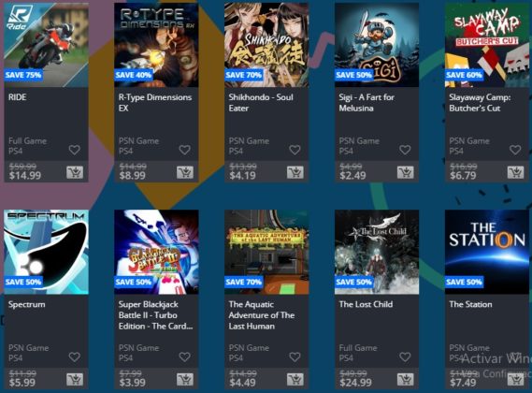Add Shikhondo - Soul Eater to cart
The height and width of the screenshot is (393, 532).
295,172
